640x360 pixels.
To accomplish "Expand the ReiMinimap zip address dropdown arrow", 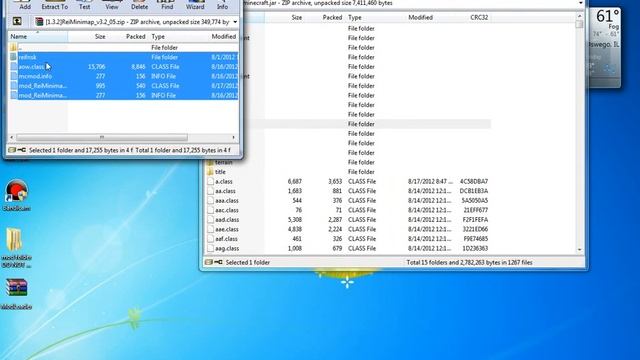I will [235, 22].
